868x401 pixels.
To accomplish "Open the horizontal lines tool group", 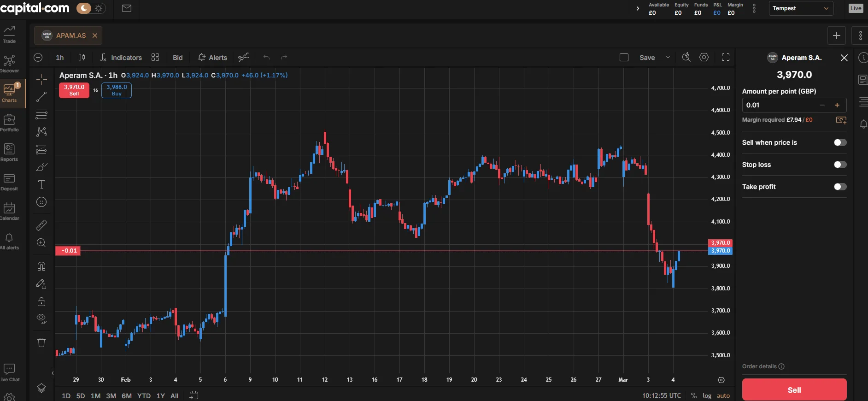I will [x=41, y=114].
